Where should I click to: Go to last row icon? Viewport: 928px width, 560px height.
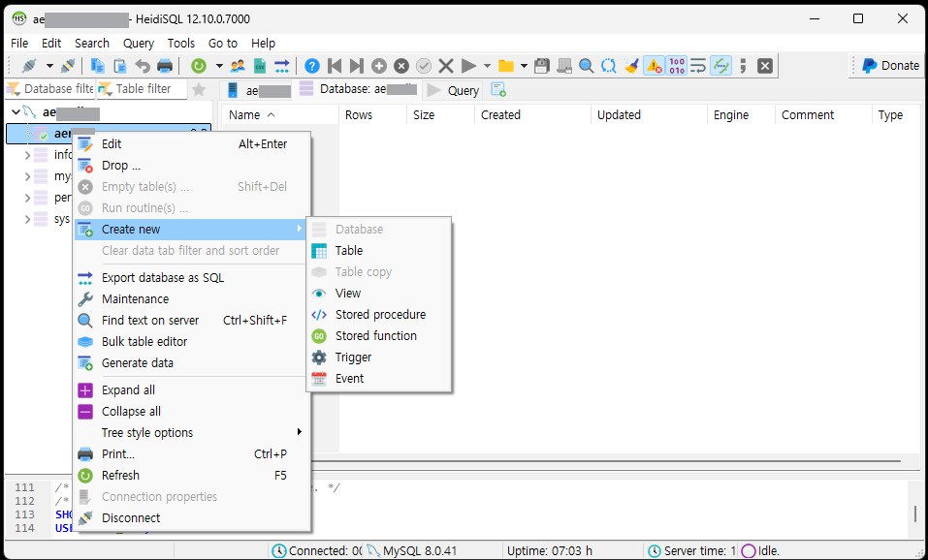pyautogui.click(x=356, y=66)
